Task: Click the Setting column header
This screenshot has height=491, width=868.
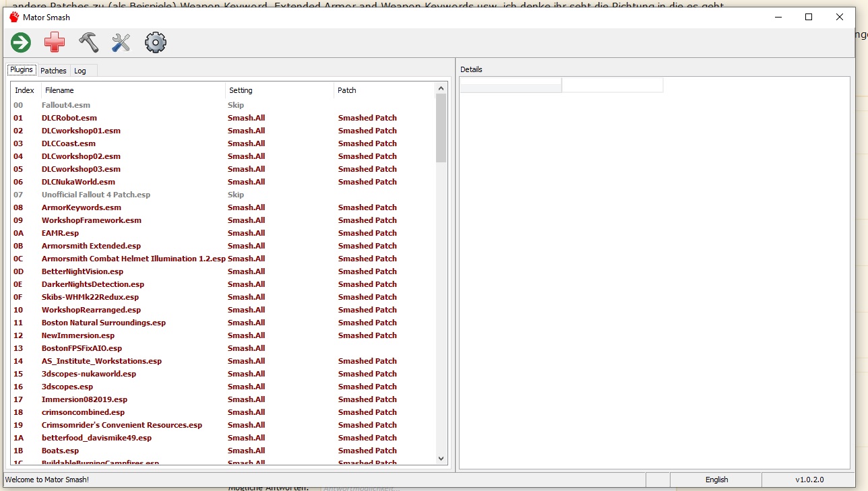Action: click(279, 90)
